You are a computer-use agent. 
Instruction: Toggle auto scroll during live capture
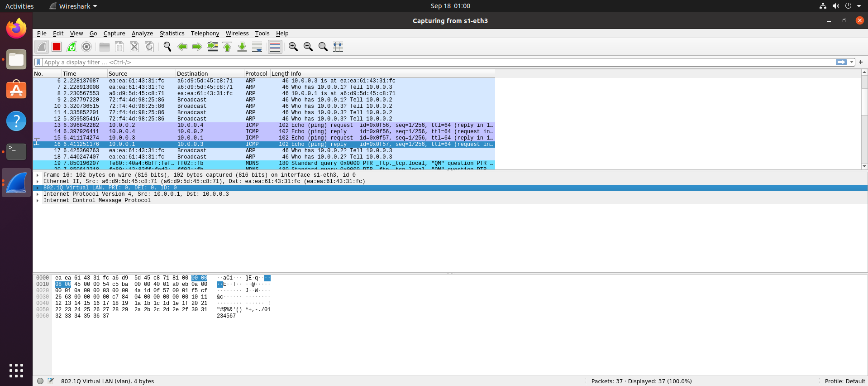click(x=257, y=47)
